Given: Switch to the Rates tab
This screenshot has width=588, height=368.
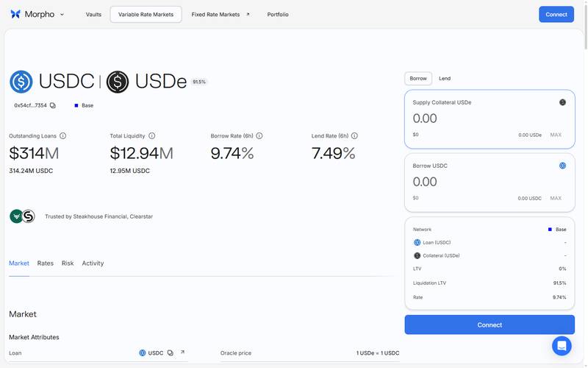Looking at the screenshot, I should [46, 263].
